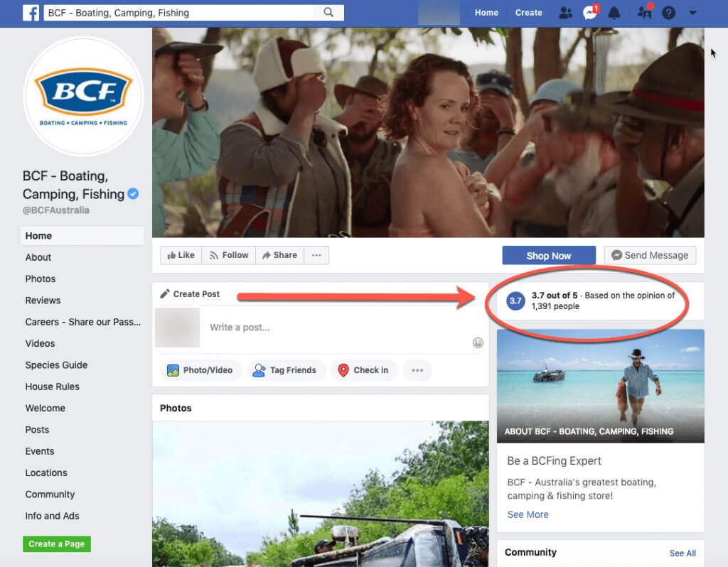This screenshot has width=728, height=567.
Task: Click Tag Friends button
Action: coord(284,370)
